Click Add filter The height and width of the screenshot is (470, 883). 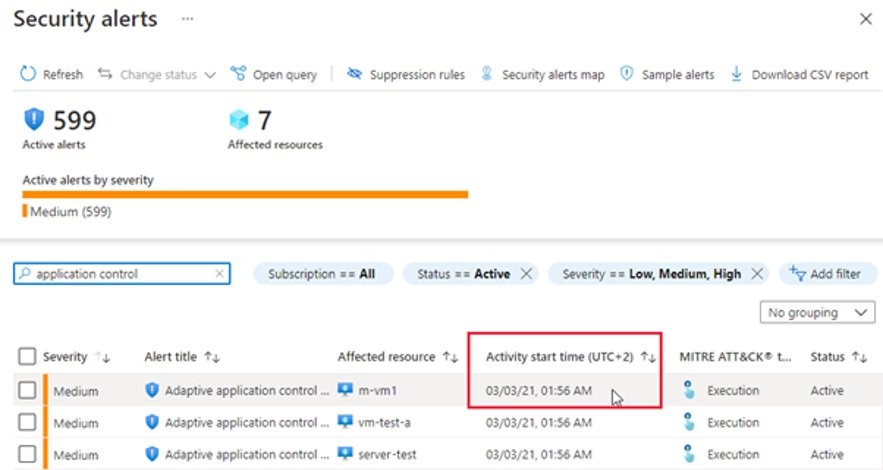point(826,274)
